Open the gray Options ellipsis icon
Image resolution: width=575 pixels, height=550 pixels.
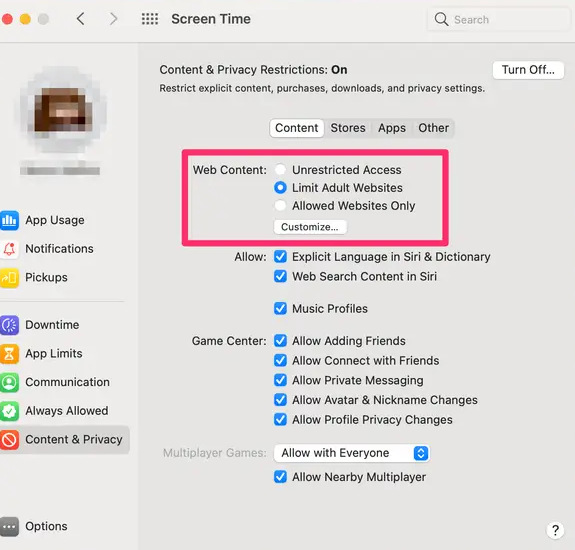tap(9, 526)
